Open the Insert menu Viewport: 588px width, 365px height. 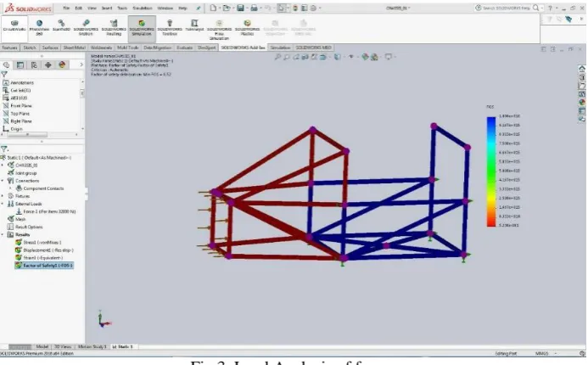pyautogui.click(x=107, y=8)
